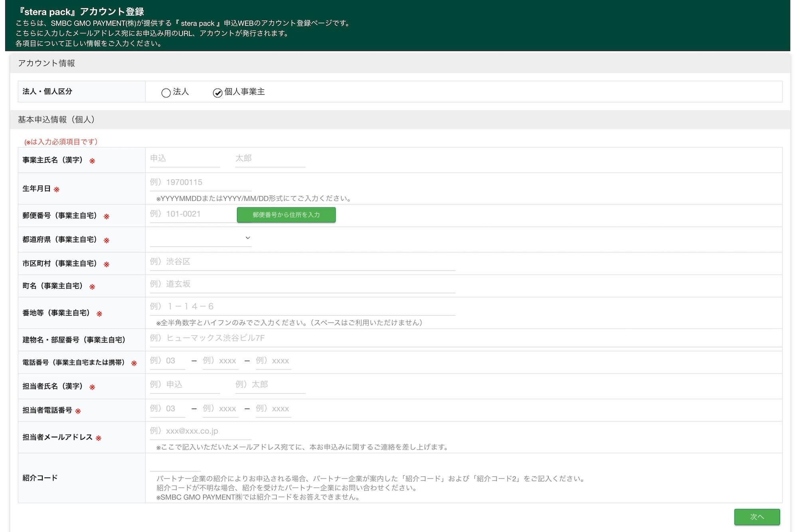Open the 都道府県 prefecture dropdown

pos(201,238)
